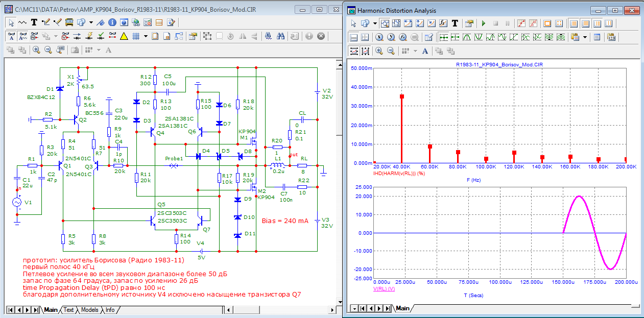The height and width of the screenshot is (318, 644).
Task: Click the yellow warning triangle icon
Action: point(124,36)
